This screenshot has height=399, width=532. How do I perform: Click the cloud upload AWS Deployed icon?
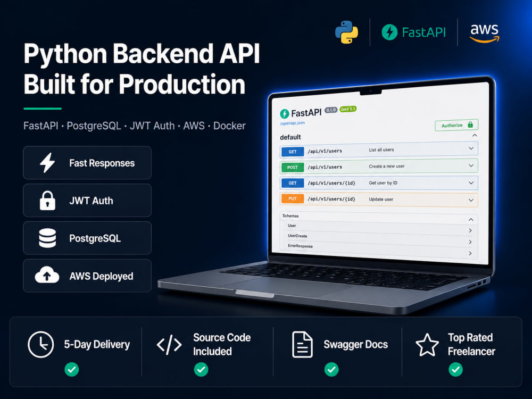pos(47,275)
